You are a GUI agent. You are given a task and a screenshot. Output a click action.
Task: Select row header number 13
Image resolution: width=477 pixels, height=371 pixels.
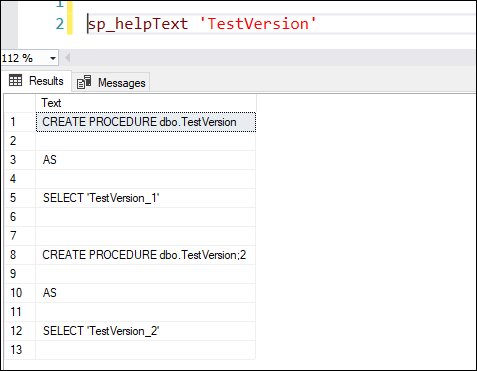tap(20, 350)
